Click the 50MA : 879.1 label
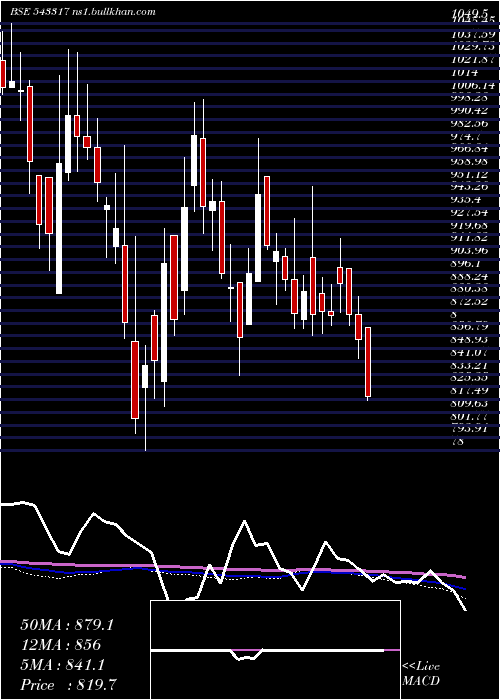The height and width of the screenshot is (700, 500). [x=67, y=625]
